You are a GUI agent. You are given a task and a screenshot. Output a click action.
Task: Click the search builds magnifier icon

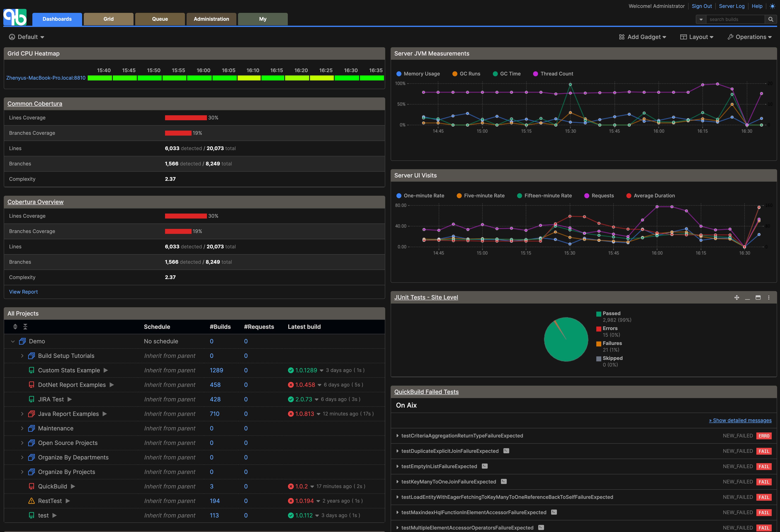pyautogui.click(x=771, y=19)
